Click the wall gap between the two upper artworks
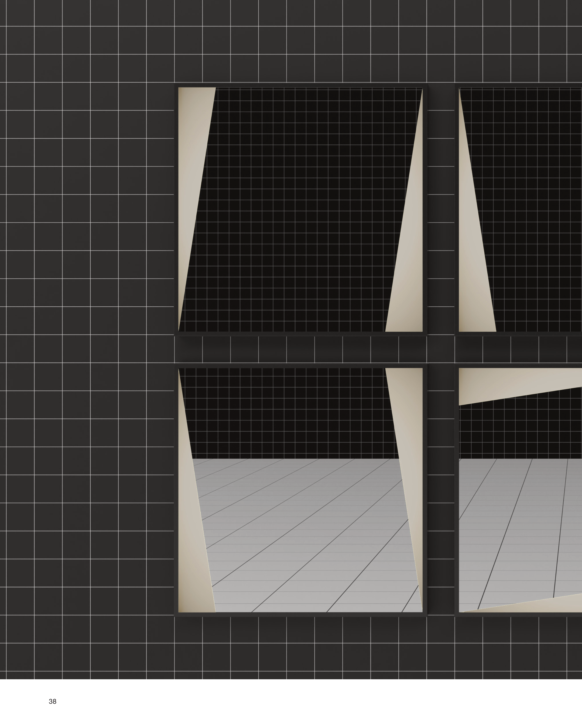This screenshot has height=728, width=582. [441, 209]
